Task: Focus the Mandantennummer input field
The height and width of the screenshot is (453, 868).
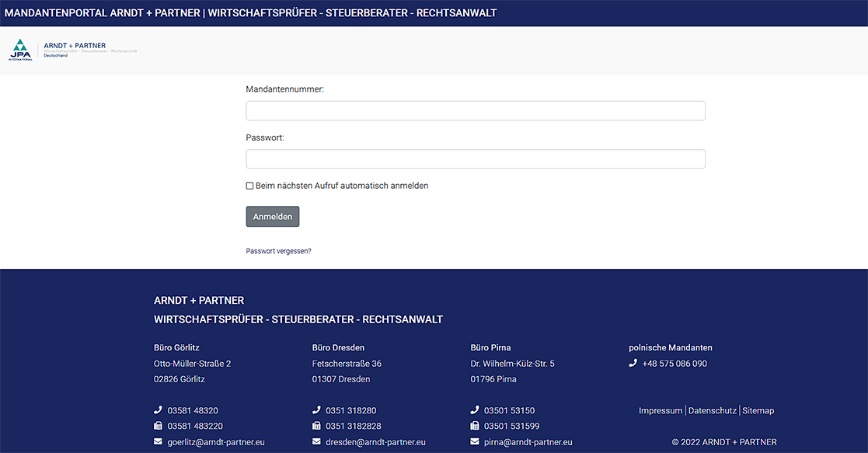Action: [x=476, y=111]
